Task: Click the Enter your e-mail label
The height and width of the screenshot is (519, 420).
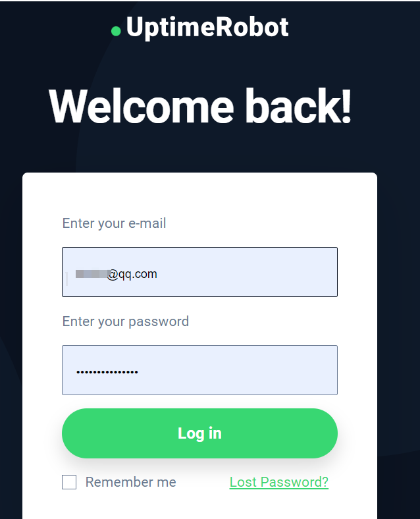Action: [114, 223]
